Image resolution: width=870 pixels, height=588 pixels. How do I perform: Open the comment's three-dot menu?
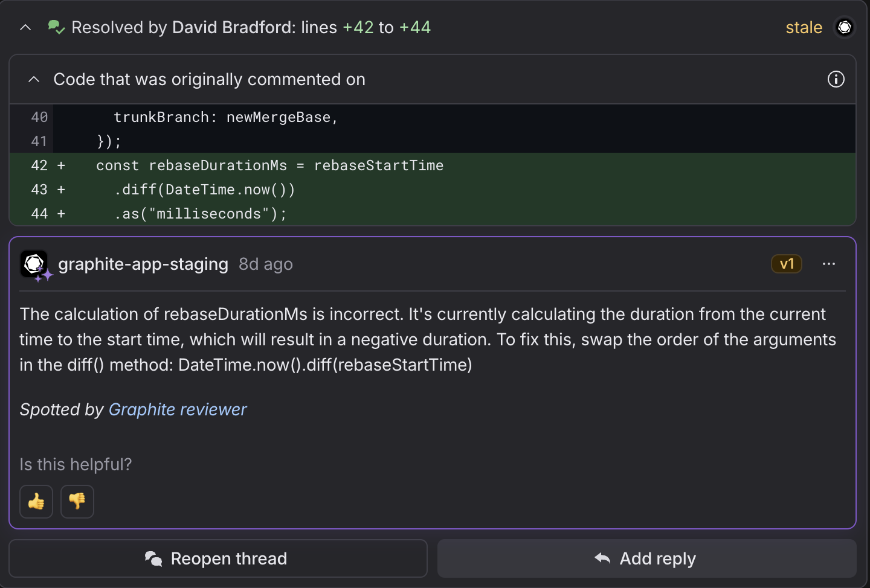(829, 264)
